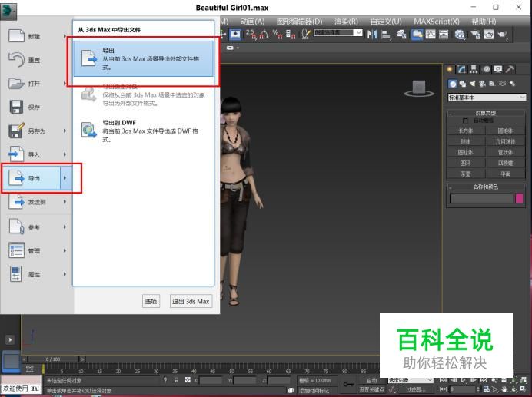This screenshot has width=532, height=397.
Task: Click the Set Key large key icon
Action: (x=348, y=385)
